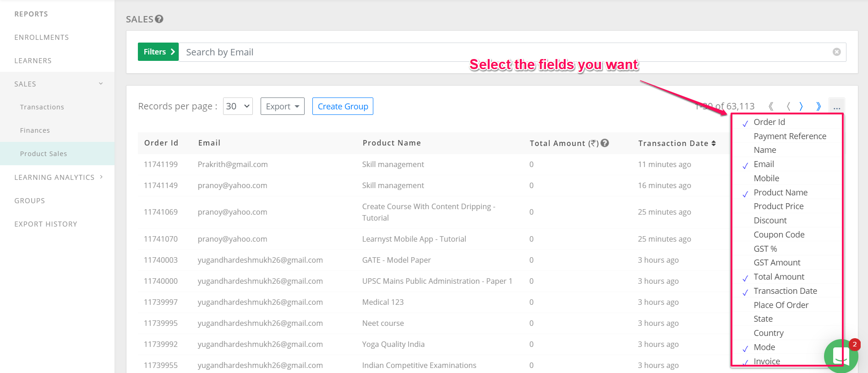Click Medical 123 product name

click(x=383, y=302)
